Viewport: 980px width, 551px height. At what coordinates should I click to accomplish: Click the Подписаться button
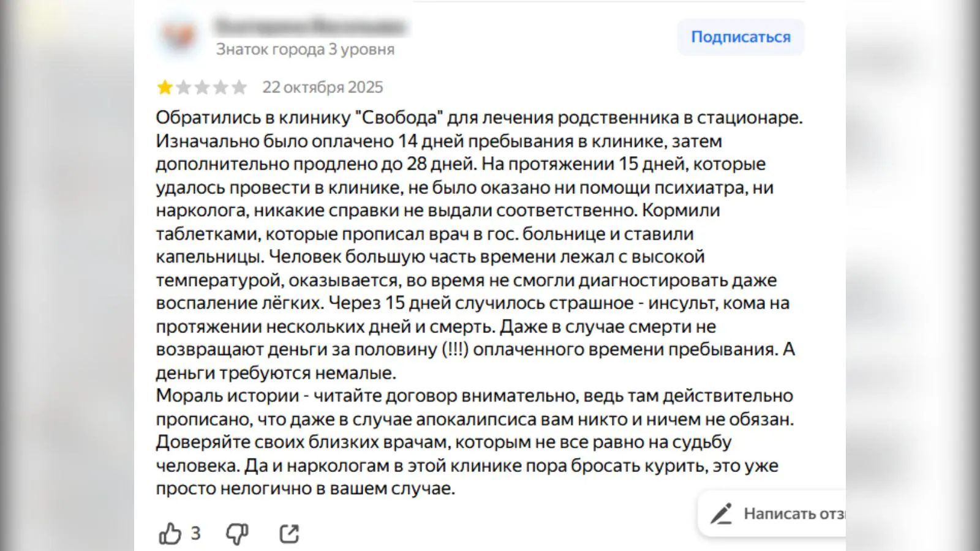pyautogui.click(x=741, y=37)
